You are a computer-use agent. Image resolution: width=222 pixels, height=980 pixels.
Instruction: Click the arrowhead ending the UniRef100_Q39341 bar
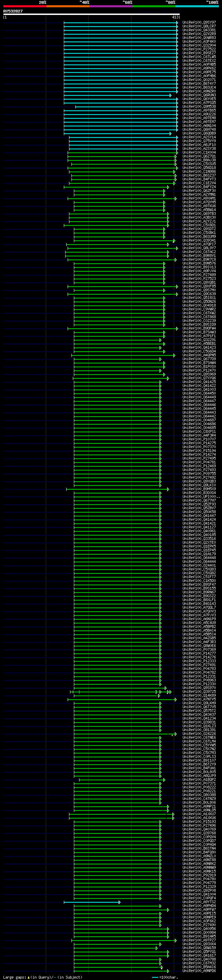point(174,241)
